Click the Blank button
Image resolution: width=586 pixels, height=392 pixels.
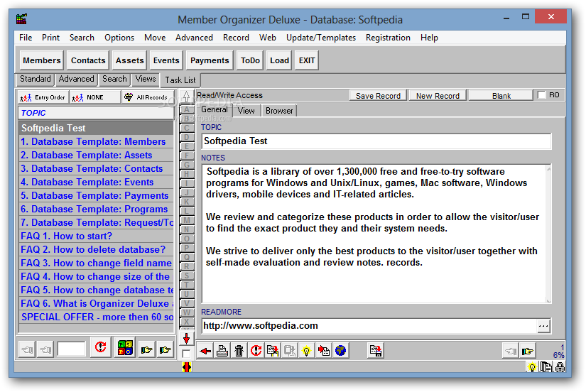pos(501,96)
